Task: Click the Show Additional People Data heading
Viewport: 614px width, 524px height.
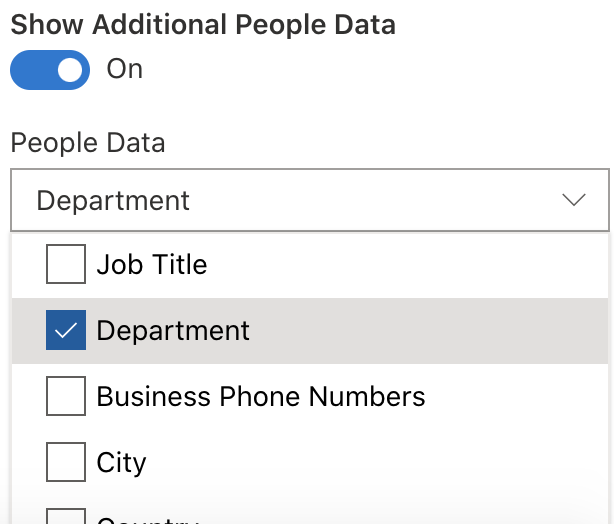Action: click(x=203, y=25)
